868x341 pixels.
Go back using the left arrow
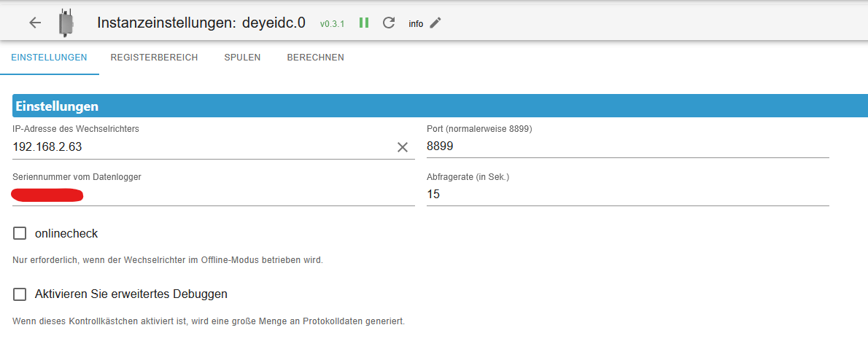[35, 23]
